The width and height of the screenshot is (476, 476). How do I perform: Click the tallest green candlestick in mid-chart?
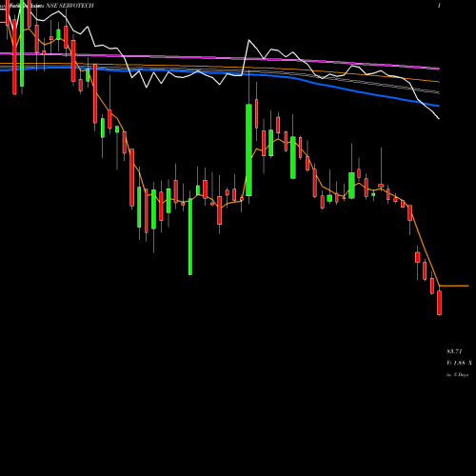[x=248, y=149]
